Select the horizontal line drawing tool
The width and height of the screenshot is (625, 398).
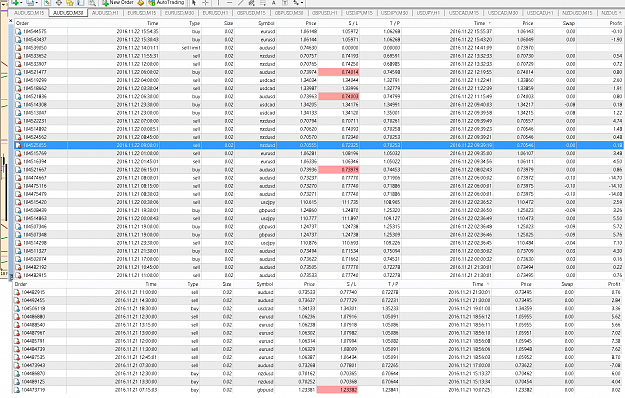pyautogui.click(x=229, y=2)
